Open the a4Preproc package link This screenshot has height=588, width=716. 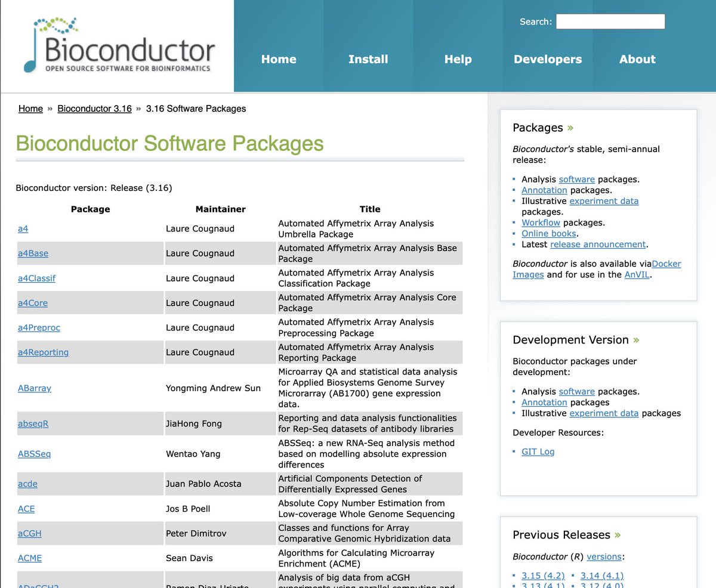pos(39,328)
